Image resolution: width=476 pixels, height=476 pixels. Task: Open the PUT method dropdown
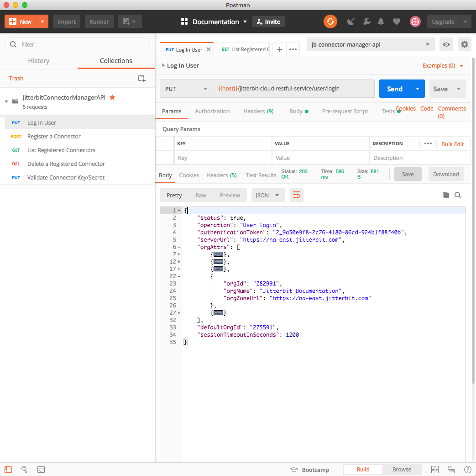(x=186, y=89)
